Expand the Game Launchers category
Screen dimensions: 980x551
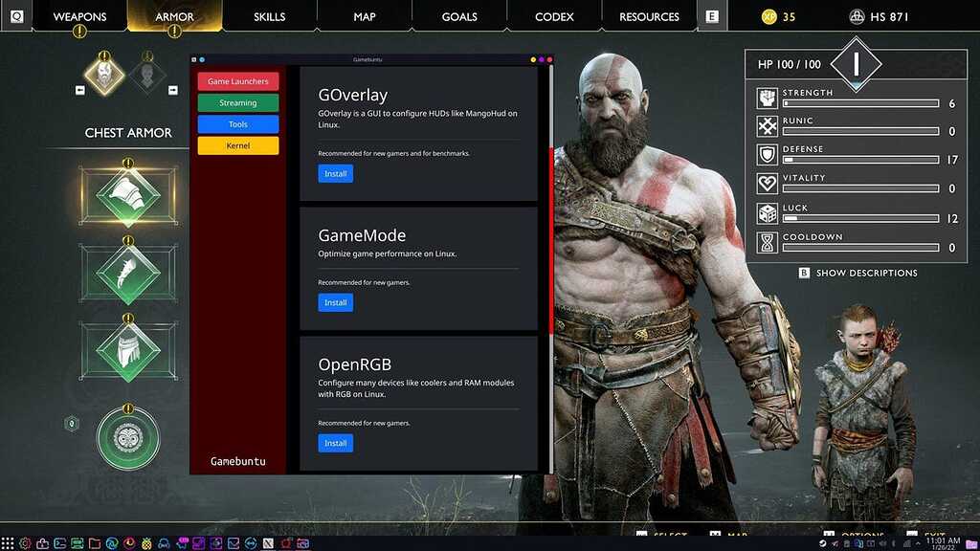point(238,81)
